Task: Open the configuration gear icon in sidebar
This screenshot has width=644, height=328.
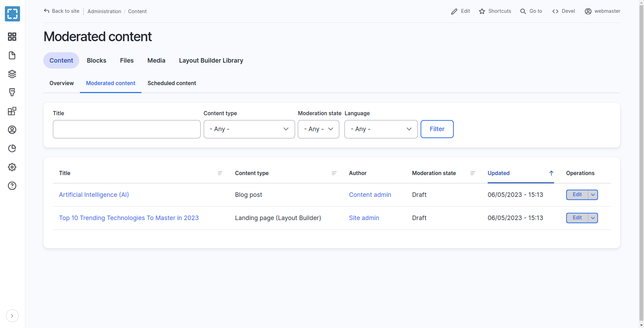Action: [x=12, y=167]
